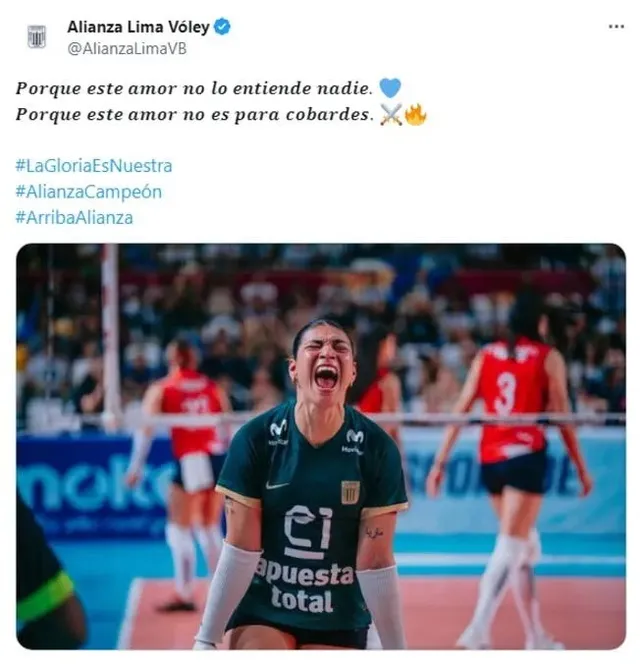Click the blue verified checkmark badge
Screen dimensions: 640x664
coord(222,27)
